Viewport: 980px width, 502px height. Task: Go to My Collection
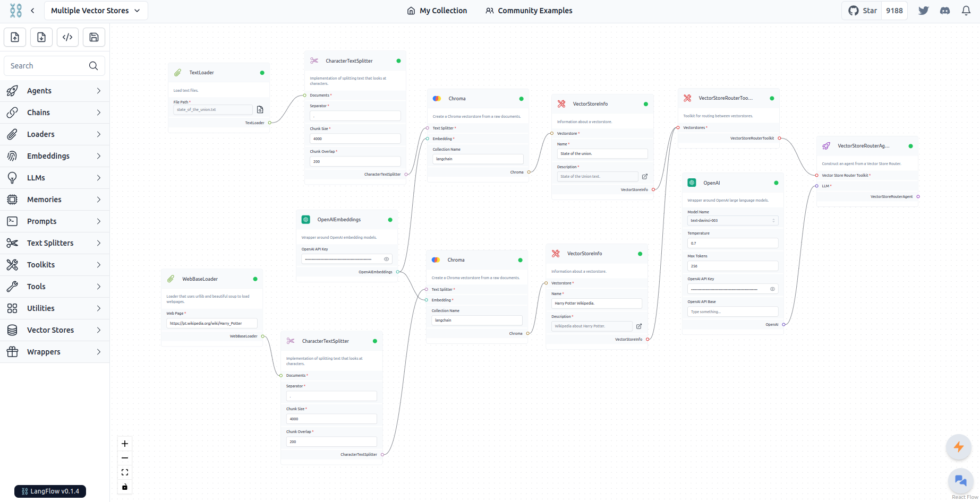437,11
